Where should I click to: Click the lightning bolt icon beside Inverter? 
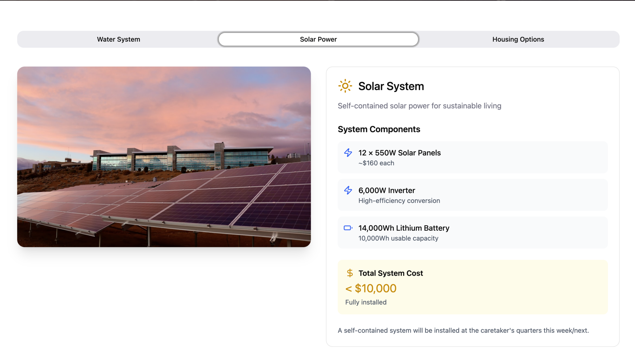[348, 190]
